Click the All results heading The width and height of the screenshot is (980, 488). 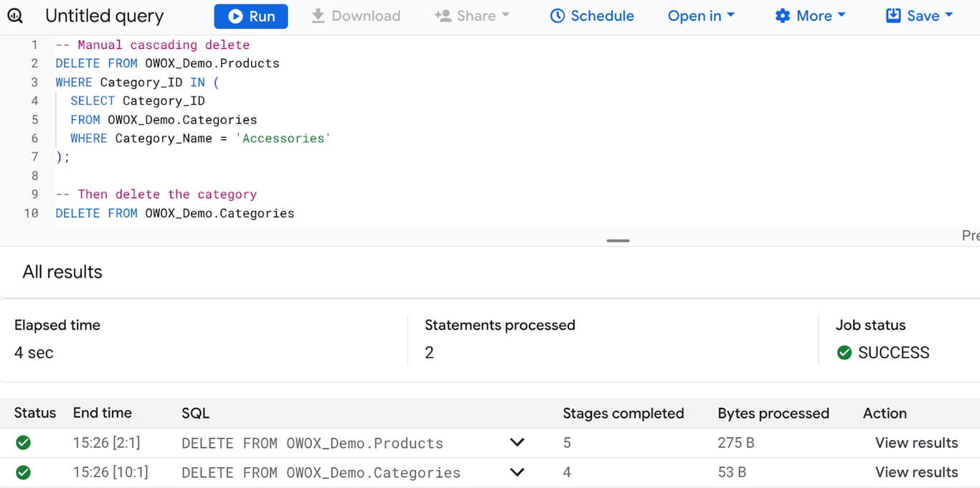tap(62, 272)
